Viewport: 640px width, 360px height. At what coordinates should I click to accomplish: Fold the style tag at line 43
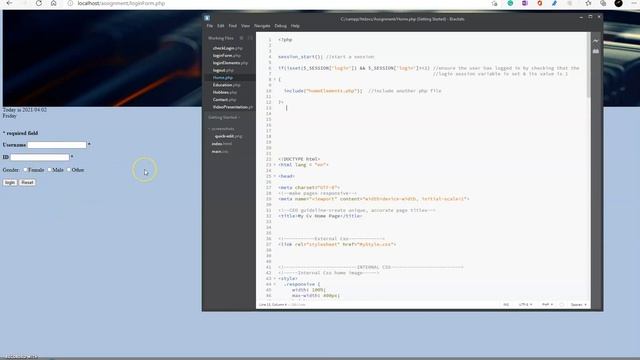(275, 278)
